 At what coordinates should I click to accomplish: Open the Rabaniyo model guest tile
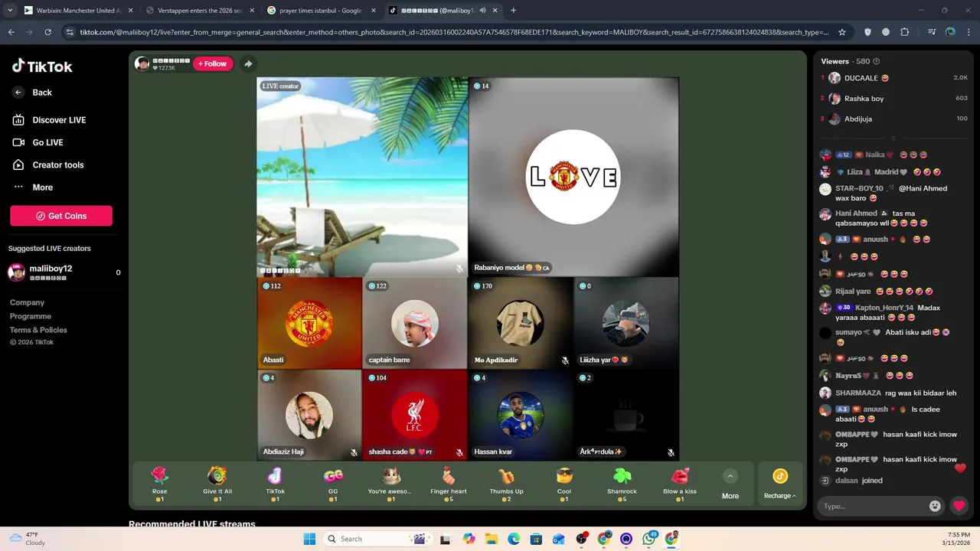(x=573, y=177)
